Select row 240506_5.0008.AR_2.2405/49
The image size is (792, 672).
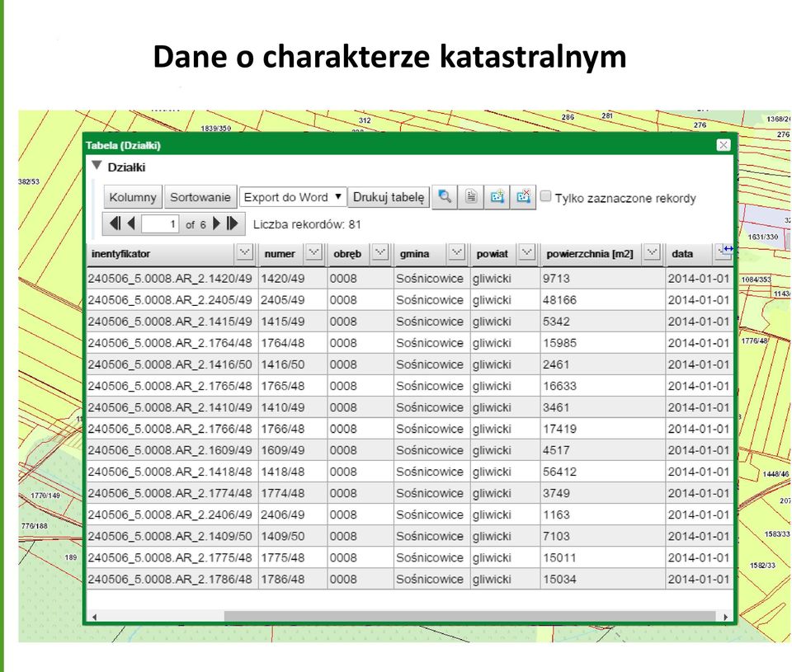click(410, 300)
